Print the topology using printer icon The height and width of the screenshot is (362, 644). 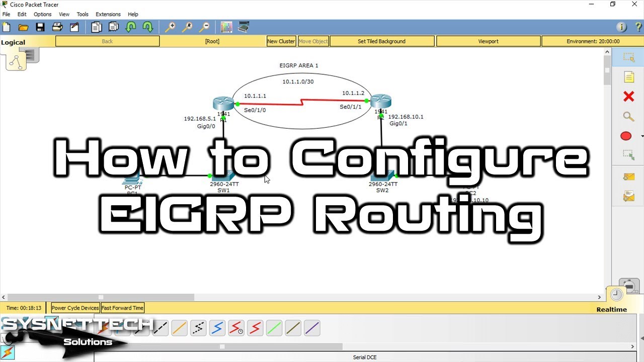57,27
